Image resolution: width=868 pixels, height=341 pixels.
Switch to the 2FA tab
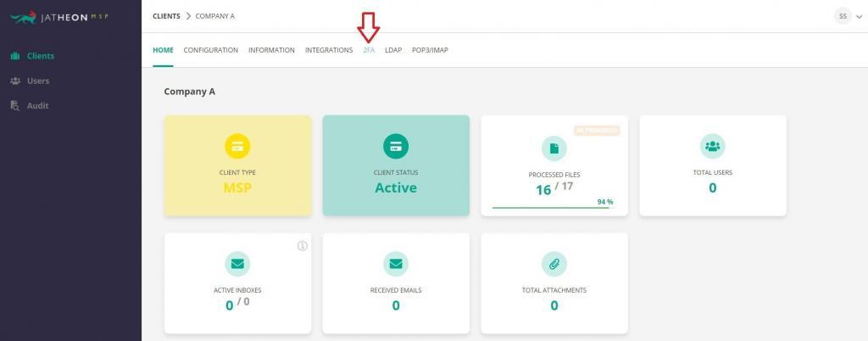point(369,50)
